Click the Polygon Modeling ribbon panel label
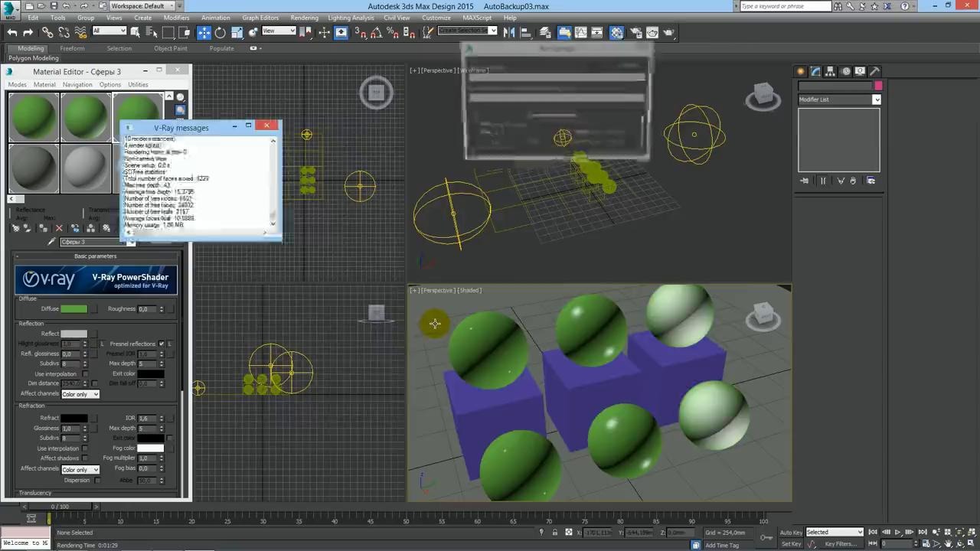 click(34, 58)
